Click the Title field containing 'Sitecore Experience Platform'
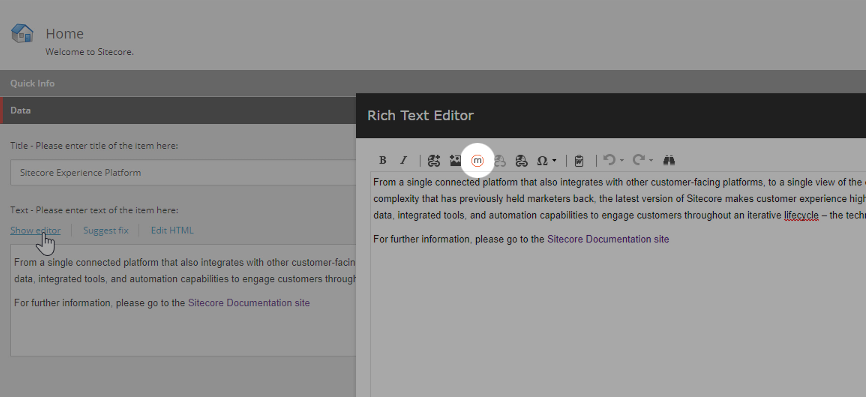Viewport: 866px width, 397px height. (183, 172)
